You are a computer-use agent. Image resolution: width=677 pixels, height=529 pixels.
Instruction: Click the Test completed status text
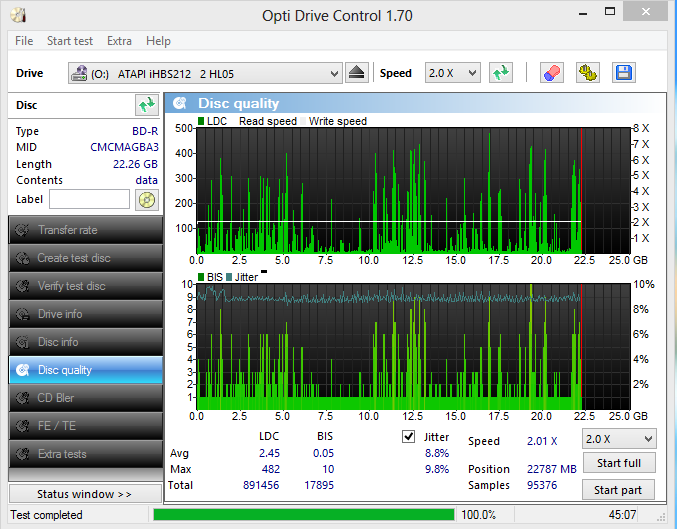[x=46, y=515]
